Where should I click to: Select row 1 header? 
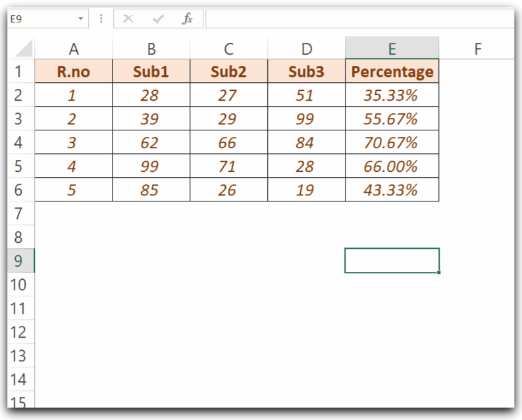(x=21, y=71)
